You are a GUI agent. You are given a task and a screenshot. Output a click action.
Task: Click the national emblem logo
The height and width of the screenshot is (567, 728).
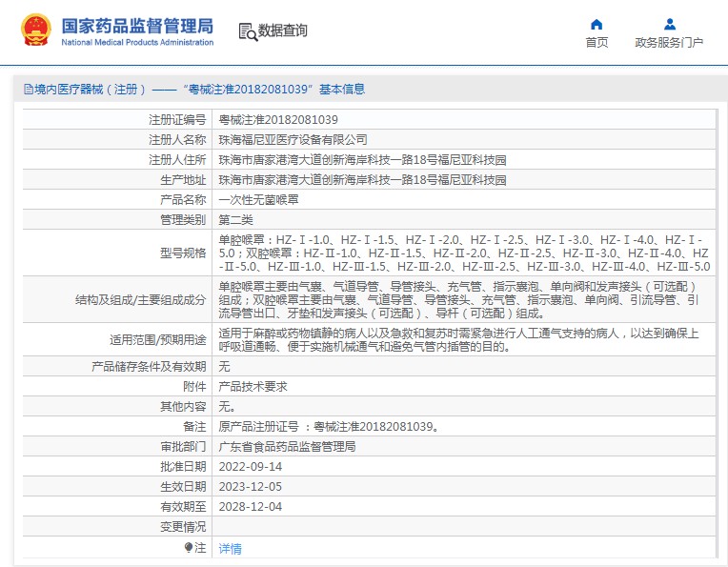37,30
